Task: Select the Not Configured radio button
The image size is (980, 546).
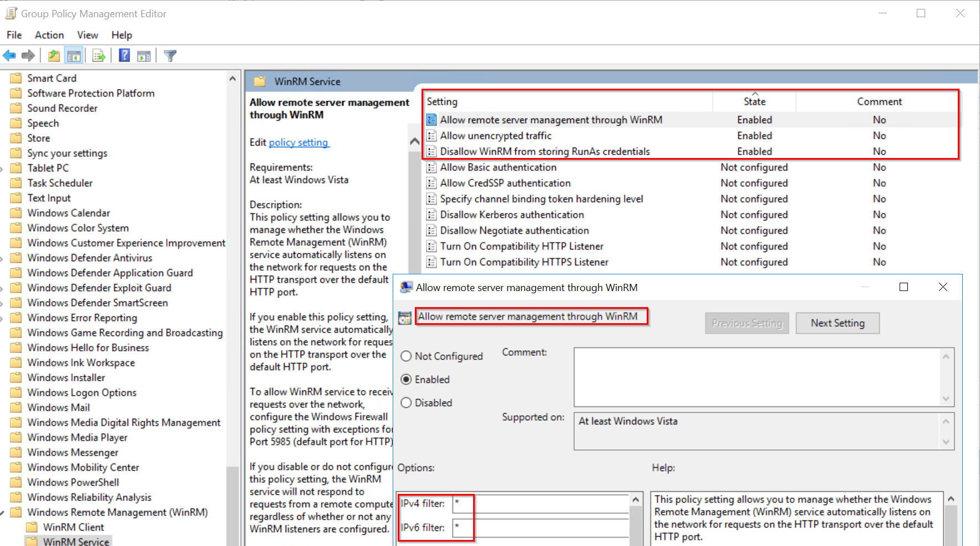Action: click(x=406, y=356)
